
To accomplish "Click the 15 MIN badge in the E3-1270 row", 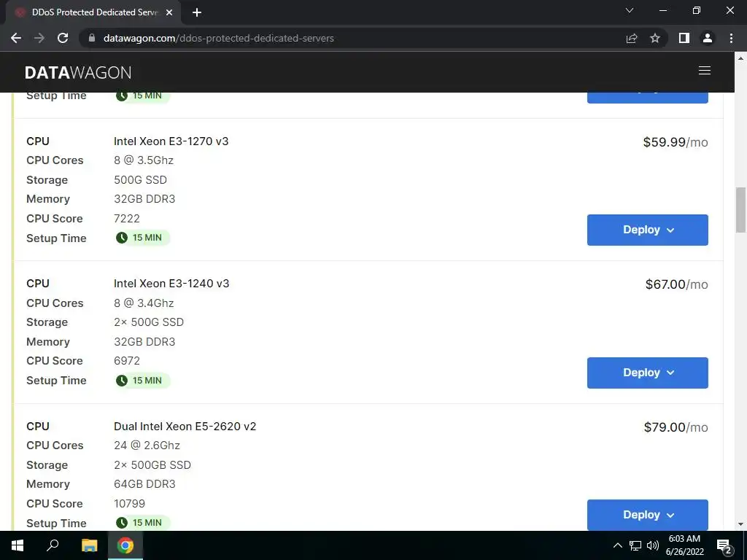I will (142, 238).
